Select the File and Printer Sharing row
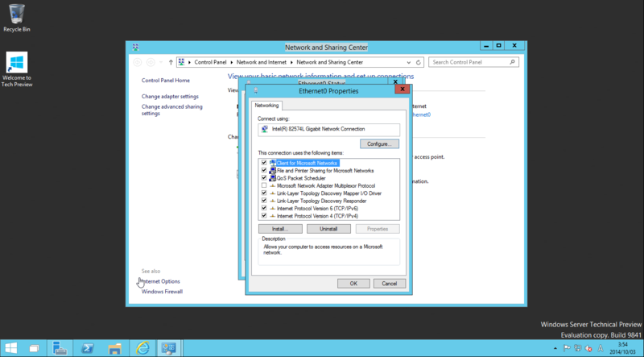The image size is (644, 357). pos(325,171)
